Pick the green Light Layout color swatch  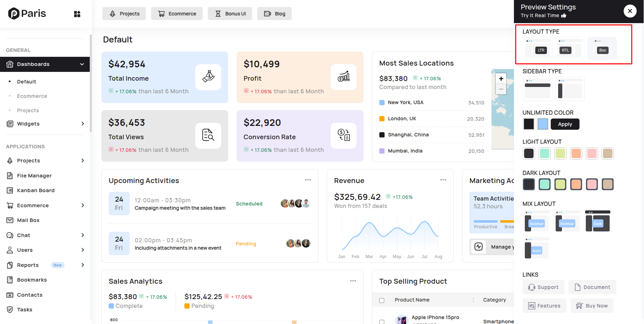(x=544, y=153)
